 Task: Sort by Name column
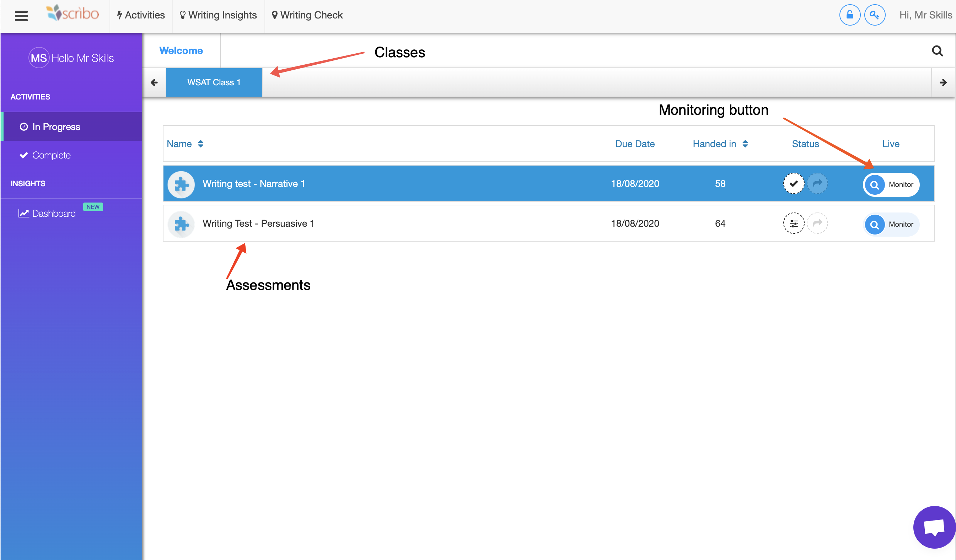[186, 144]
